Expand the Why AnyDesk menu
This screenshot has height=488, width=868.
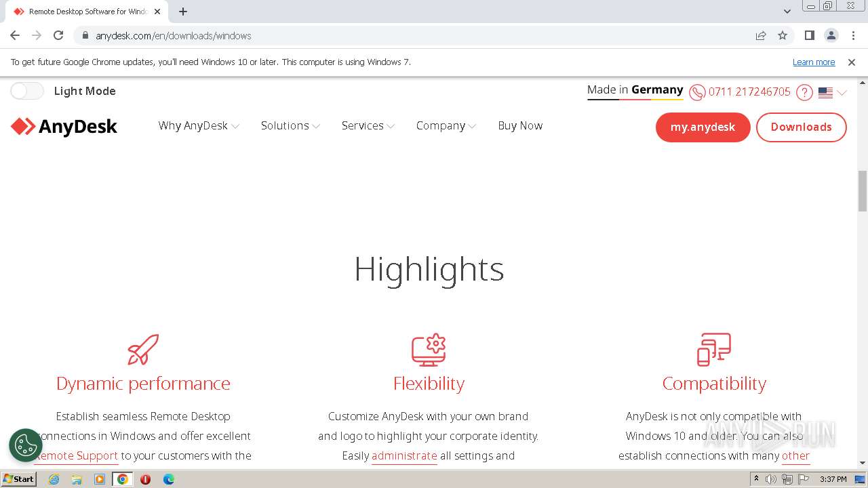pos(199,125)
